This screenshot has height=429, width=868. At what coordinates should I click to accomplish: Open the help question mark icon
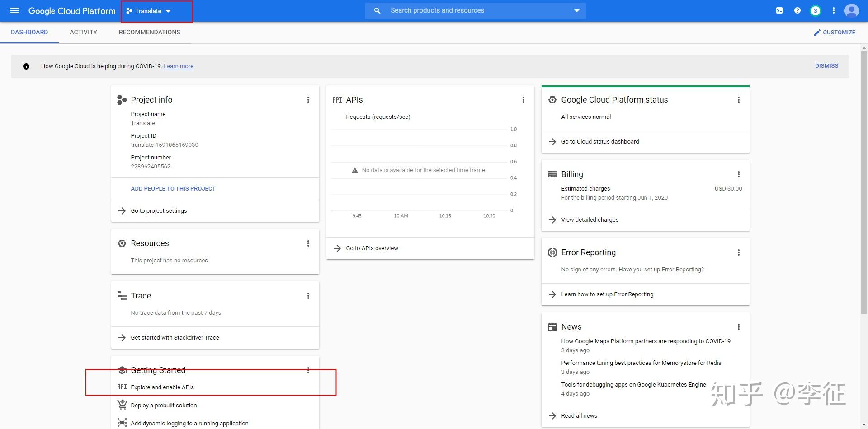(x=797, y=10)
